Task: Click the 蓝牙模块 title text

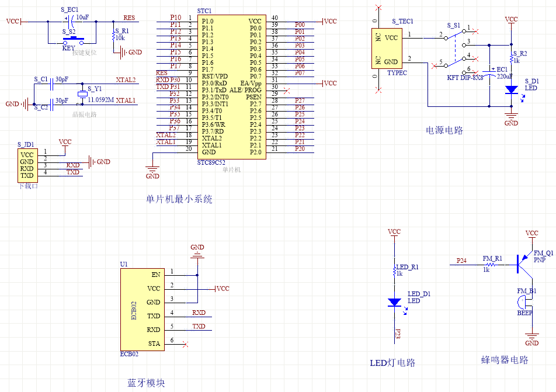Action: (146, 383)
